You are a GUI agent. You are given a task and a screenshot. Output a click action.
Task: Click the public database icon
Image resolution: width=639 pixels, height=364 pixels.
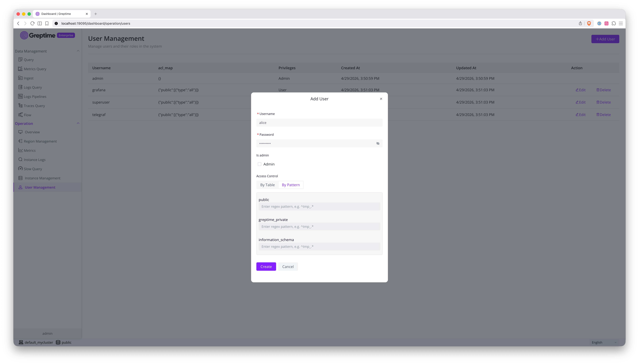pos(58,342)
